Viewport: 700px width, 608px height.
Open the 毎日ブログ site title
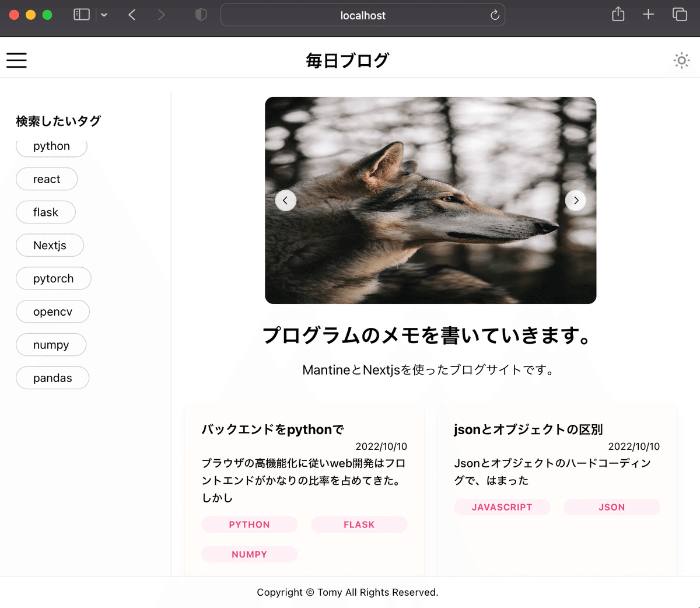[348, 60]
